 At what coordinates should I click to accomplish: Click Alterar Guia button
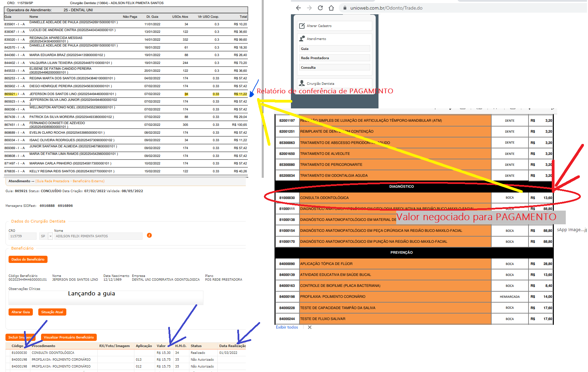pyautogui.click(x=21, y=312)
